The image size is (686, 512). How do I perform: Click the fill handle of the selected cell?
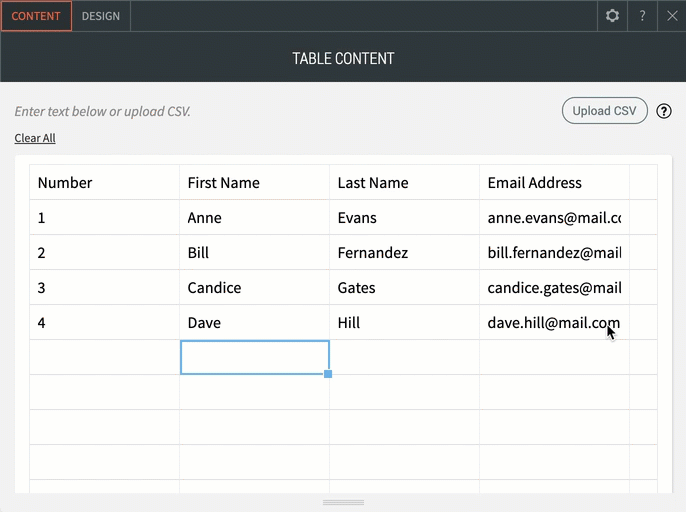pyautogui.click(x=328, y=374)
